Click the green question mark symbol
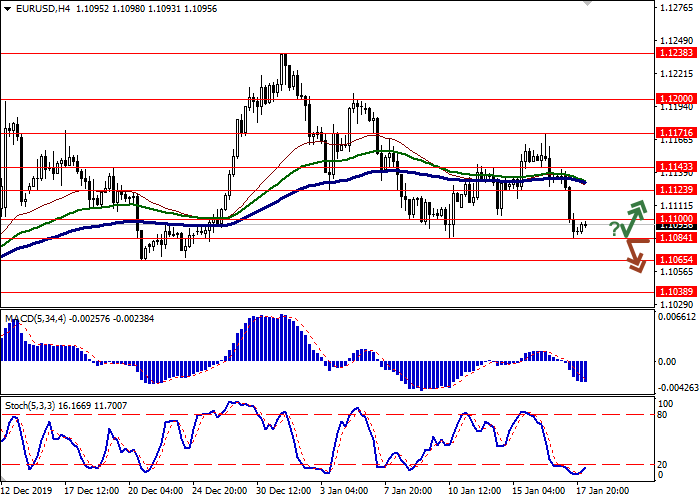The width and height of the screenshot is (700, 500). (614, 229)
